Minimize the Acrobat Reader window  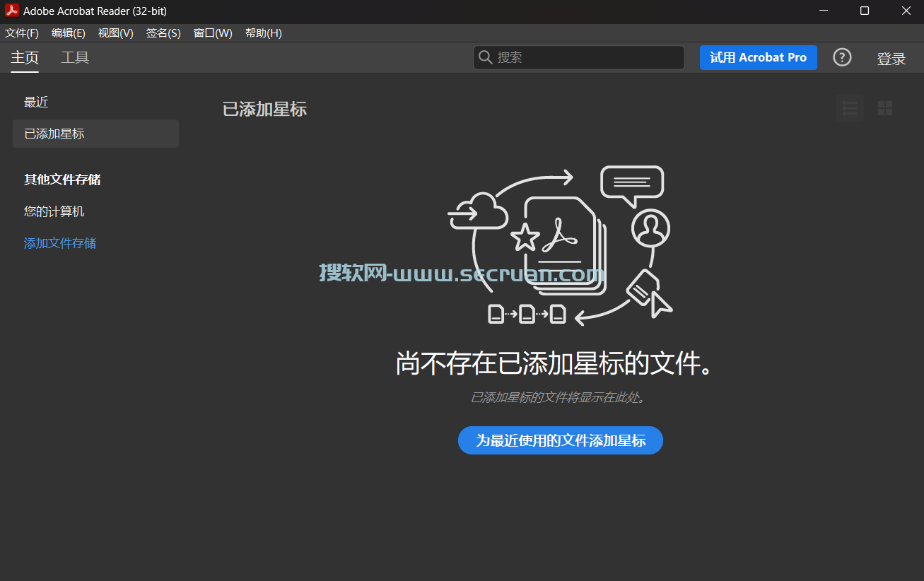tap(824, 11)
